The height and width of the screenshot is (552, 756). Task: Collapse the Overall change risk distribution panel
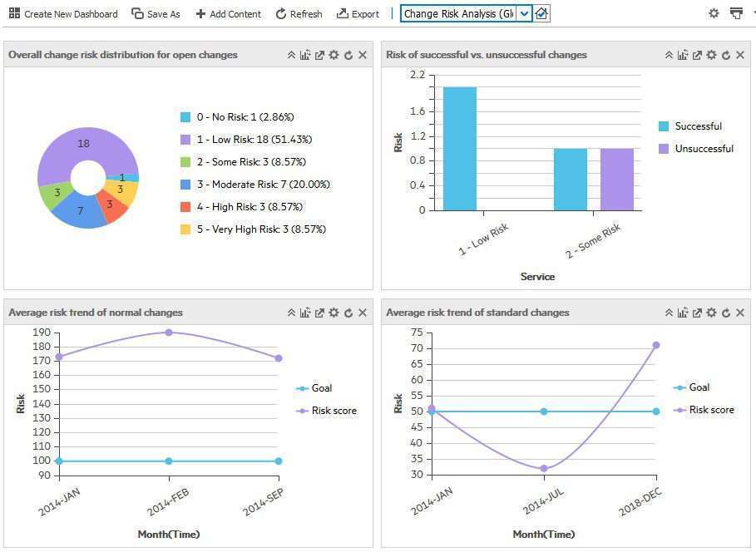291,55
